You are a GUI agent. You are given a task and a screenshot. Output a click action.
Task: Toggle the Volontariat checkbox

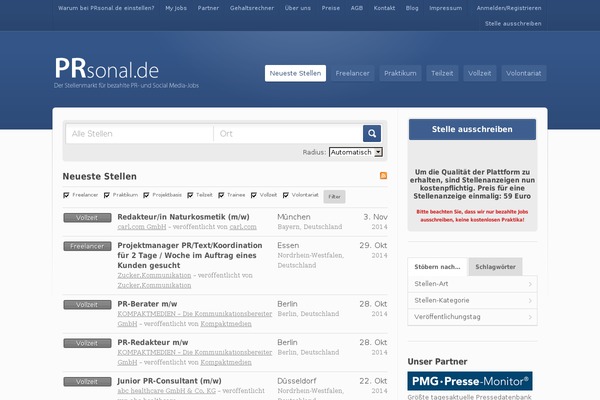tap(285, 195)
